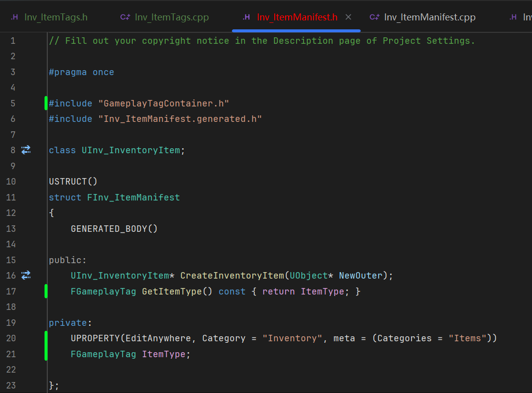Image resolution: width=532 pixels, height=393 pixels.
Task: Close the Inv_ItemManifest.h tab
Action: [x=348, y=17]
